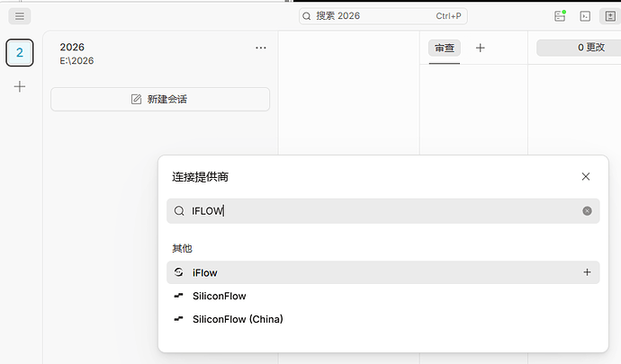Image resolution: width=621 pixels, height=364 pixels.
Task: Open the 2026 project options ellipsis
Action: tap(261, 48)
